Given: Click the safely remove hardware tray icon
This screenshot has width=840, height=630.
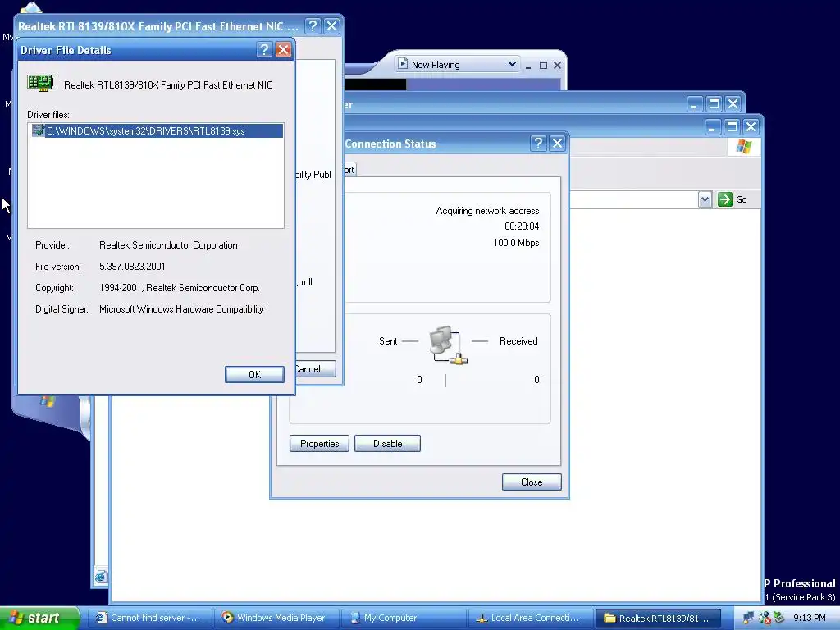Looking at the screenshot, I should pos(778,618).
